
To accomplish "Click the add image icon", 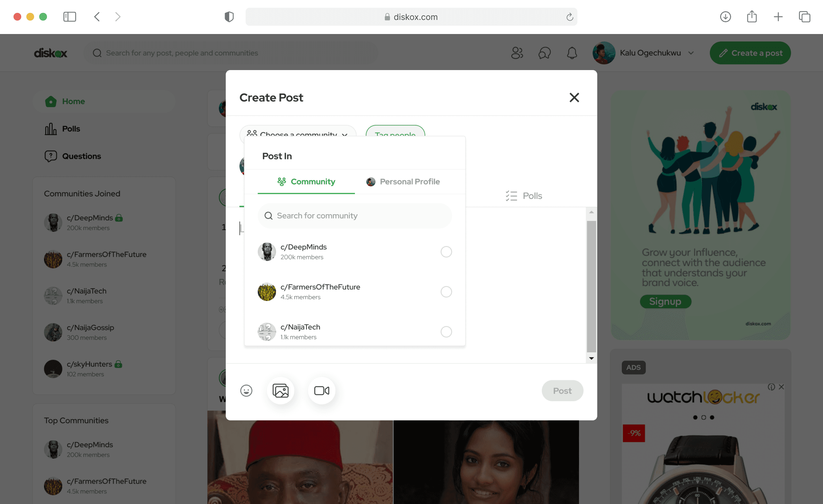I will [280, 391].
